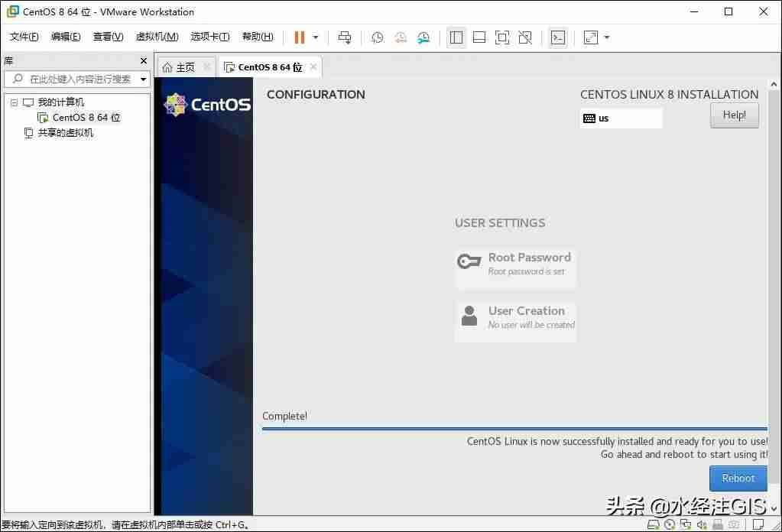Click the Help! button

(734, 115)
